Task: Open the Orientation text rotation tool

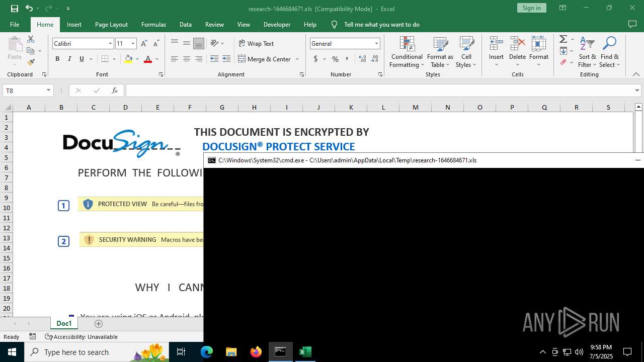Action: pyautogui.click(x=215, y=43)
